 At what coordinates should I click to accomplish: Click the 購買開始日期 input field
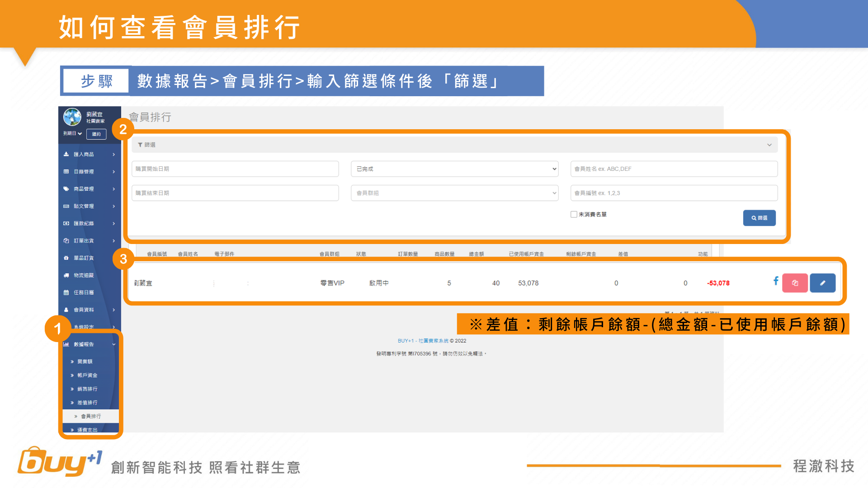pos(235,169)
